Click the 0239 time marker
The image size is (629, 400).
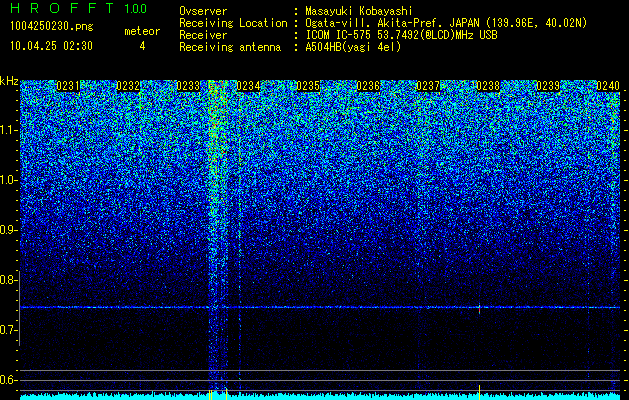(x=548, y=86)
